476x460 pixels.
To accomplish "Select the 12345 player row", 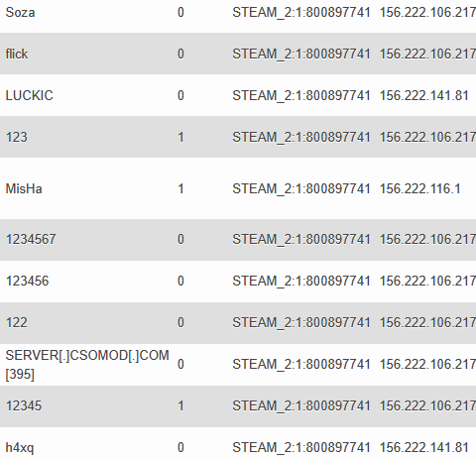I will (x=238, y=406).
